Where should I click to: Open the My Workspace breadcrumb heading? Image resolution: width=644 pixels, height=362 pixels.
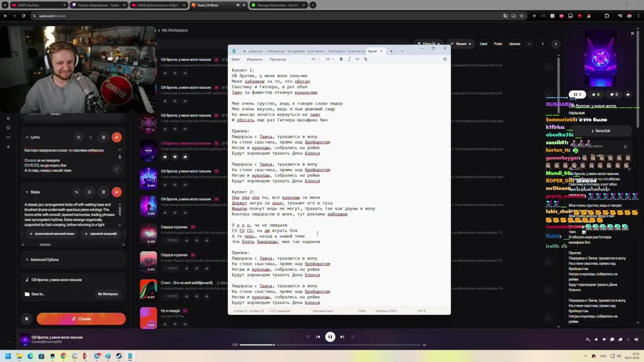(175, 30)
